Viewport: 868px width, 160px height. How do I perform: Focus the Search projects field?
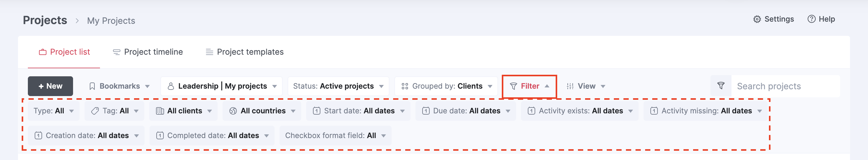(x=785, y=86)
